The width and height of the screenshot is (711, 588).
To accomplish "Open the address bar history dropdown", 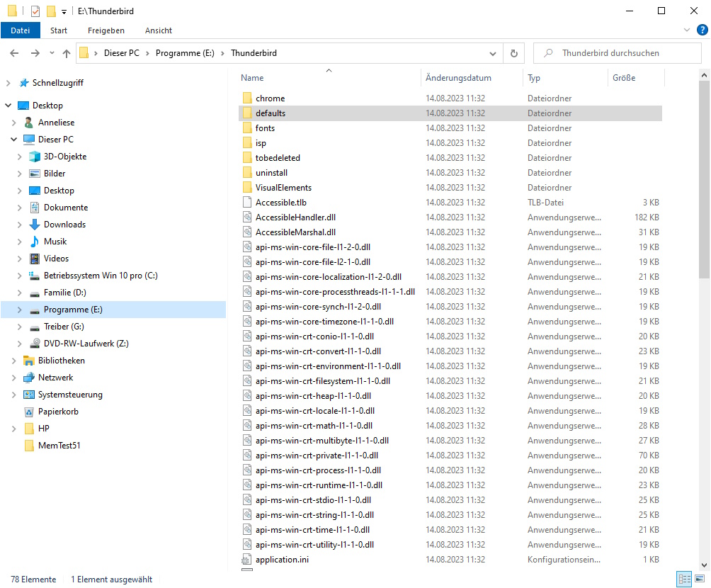I will [493, 53].
